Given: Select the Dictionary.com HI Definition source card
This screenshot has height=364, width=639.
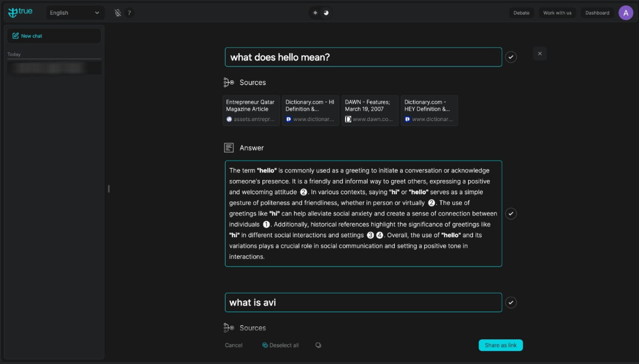Looking at the screenshot, I should point(310,110).
